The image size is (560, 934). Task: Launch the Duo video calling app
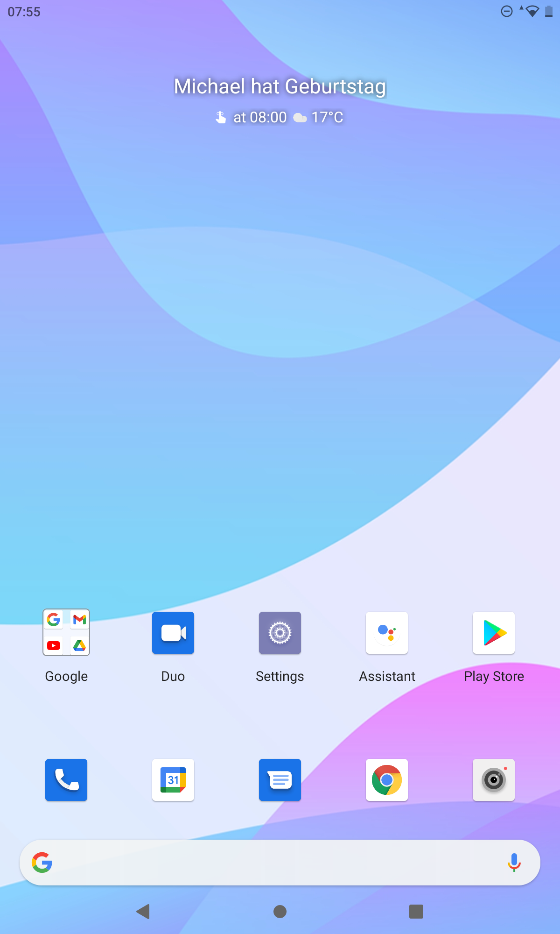(x=173, y=632)
